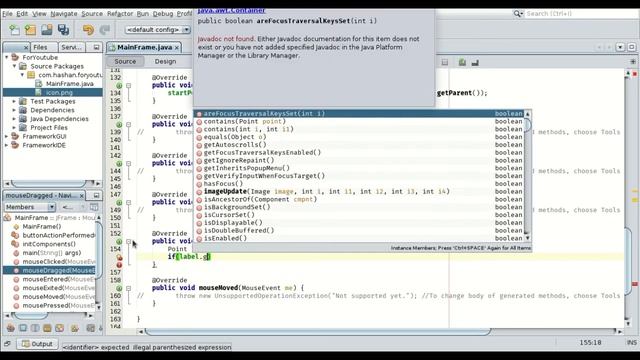Image resolution: width=640 pixels, height=360 pixels.
Task: Open the Refactor menu
Action: pos(120,13)
